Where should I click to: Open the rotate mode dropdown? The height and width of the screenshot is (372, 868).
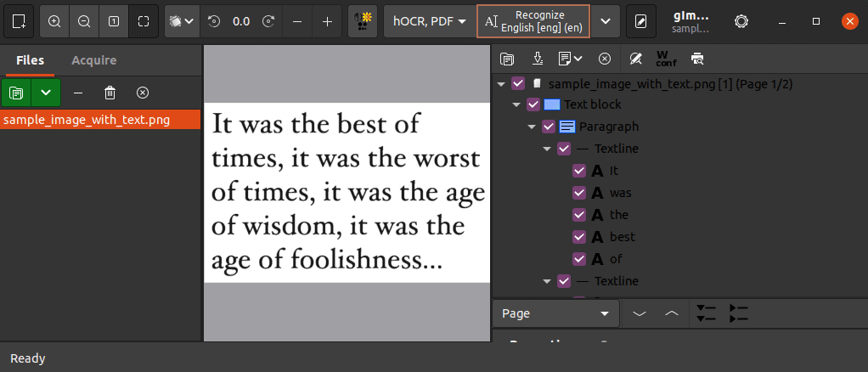tap(182, 21)
